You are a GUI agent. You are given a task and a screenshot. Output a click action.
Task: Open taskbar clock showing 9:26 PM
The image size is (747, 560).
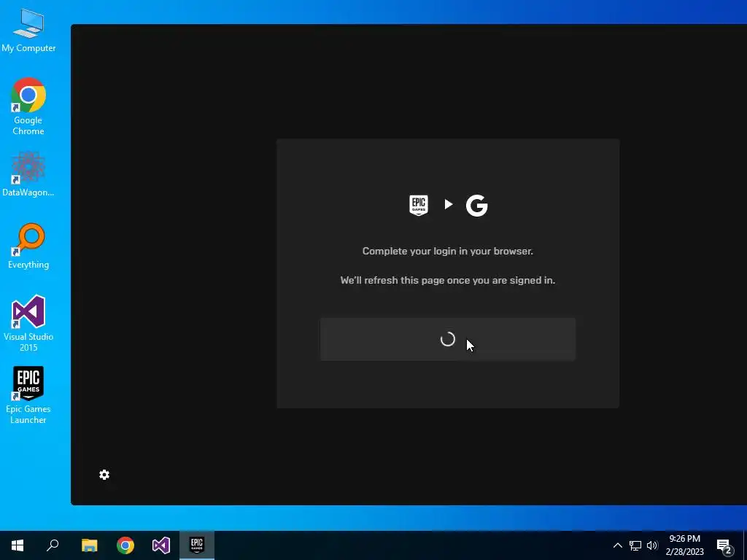(684, 545)
